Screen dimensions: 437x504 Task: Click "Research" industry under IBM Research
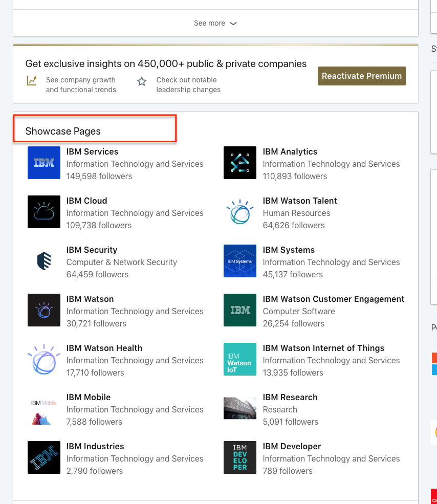click(x=280, y=410)
